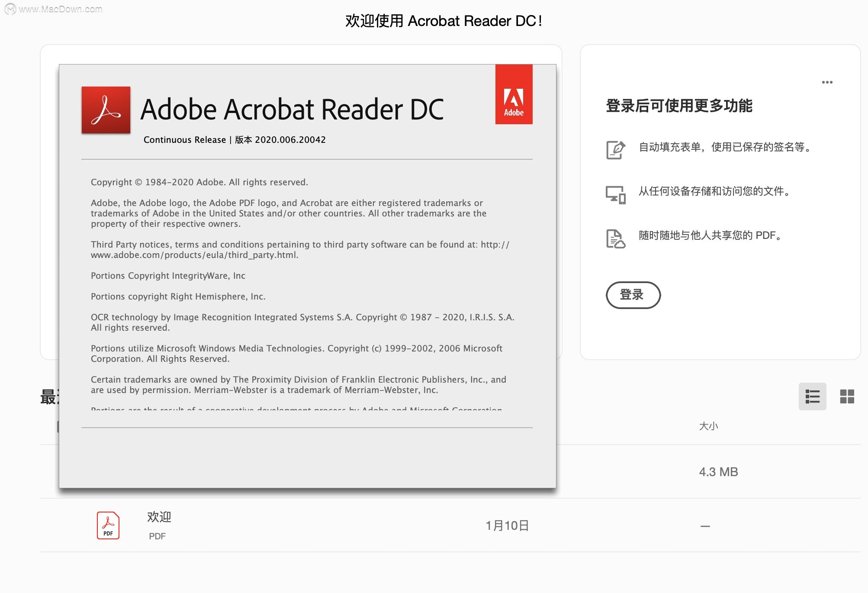The height and width of the screenshot is (593, 868).
Task: Click the 自动填充表单 feature text
Action: point(726,147)
